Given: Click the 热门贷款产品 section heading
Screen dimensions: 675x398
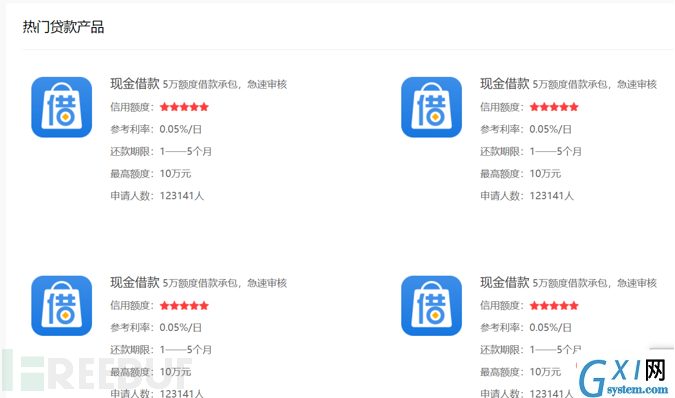Looking at the screenshot, I should click(63, 27).
